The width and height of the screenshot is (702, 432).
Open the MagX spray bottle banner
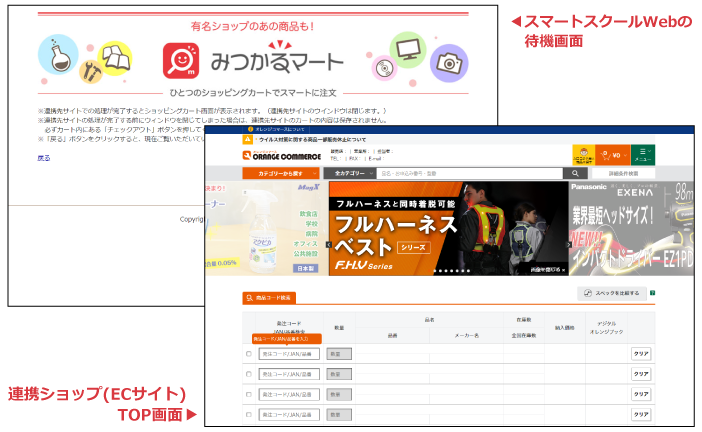[267, 228]
